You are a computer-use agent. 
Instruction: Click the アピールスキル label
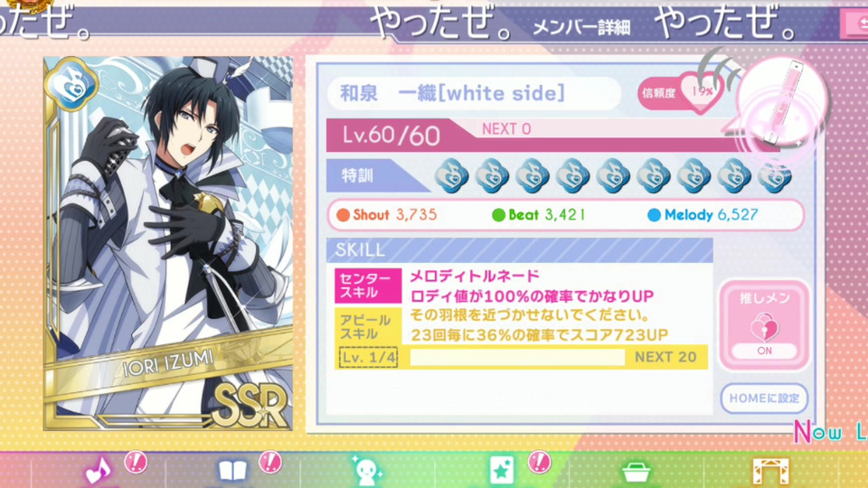[x=368, y=327]
